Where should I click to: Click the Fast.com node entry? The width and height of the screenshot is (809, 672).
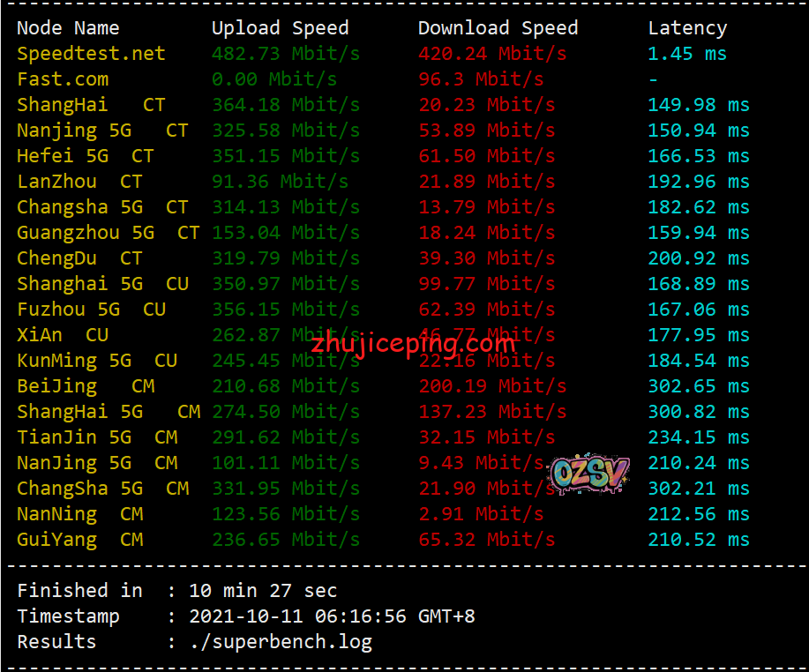[63, 79]
